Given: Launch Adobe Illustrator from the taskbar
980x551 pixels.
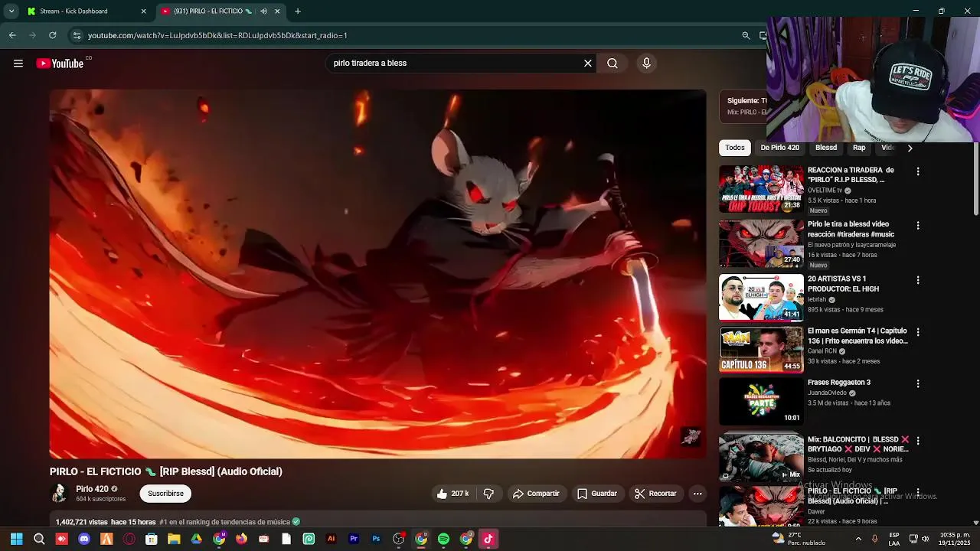Looking at the screenshot, I should point(331,539).
